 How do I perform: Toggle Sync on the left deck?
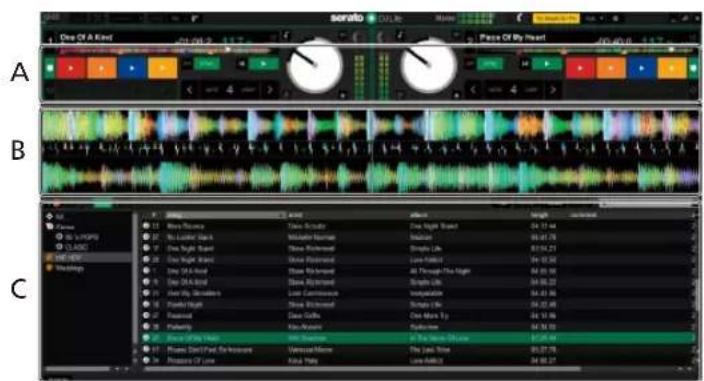click(x=207, y=64)
